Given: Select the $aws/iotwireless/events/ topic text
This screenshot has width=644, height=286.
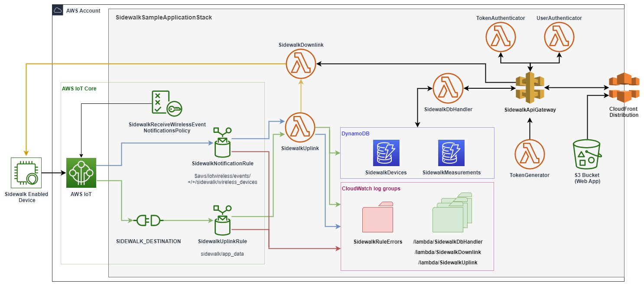Looking at the screenshot, I should click(x=222, y=175).
